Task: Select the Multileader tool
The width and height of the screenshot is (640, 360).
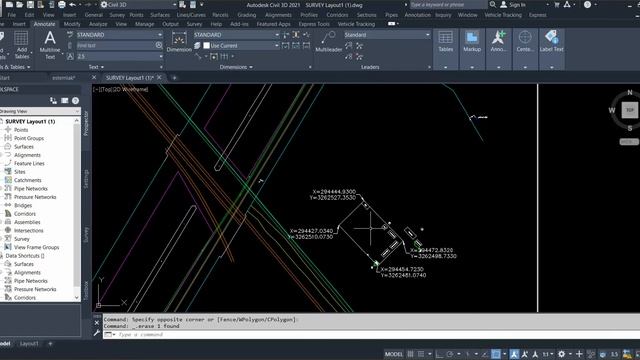Action: [329, 42]
